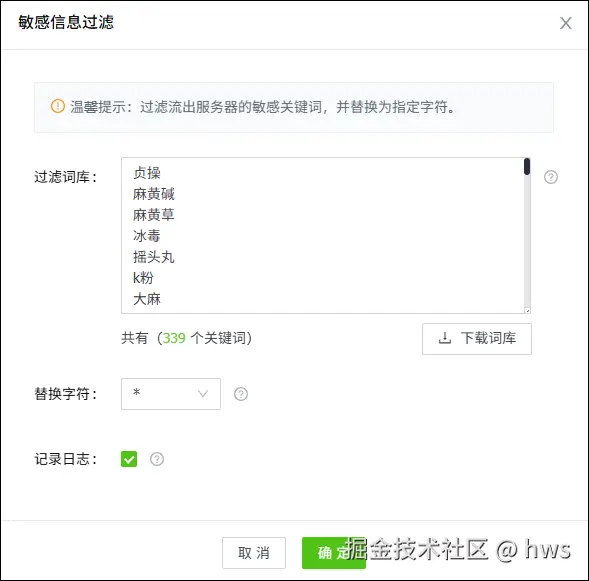Click 麻黄碱 in the filter word list
Image resolution: width=589 pixels, height=581 pixels.
pyautogui.click(x=154, y=194)
